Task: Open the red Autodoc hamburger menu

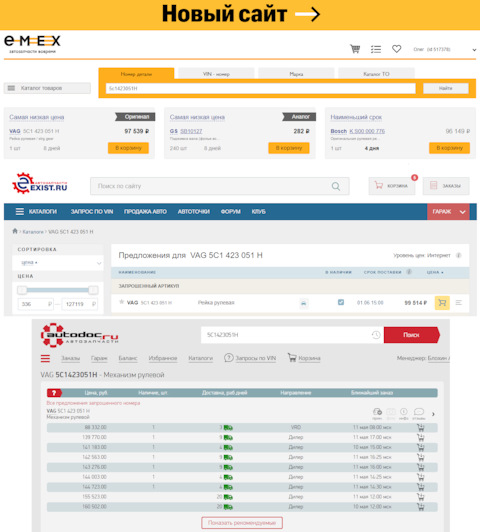Action: pos(45,358)
